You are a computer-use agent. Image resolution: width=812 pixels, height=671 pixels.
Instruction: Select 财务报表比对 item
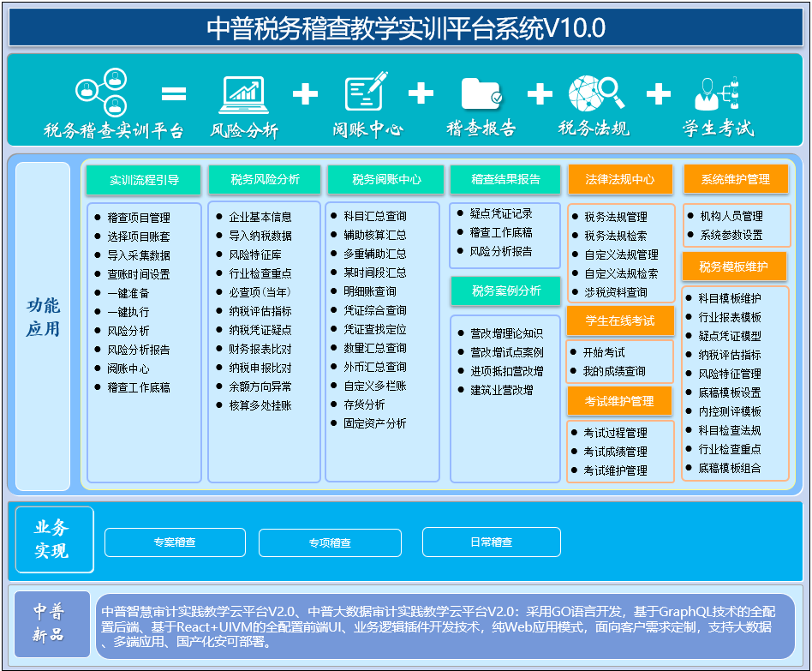point(260,350)
